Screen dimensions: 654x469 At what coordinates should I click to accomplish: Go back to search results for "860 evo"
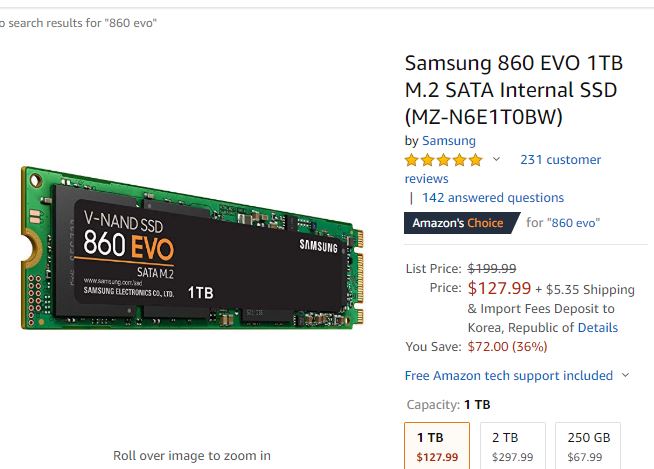click(78, 22)
